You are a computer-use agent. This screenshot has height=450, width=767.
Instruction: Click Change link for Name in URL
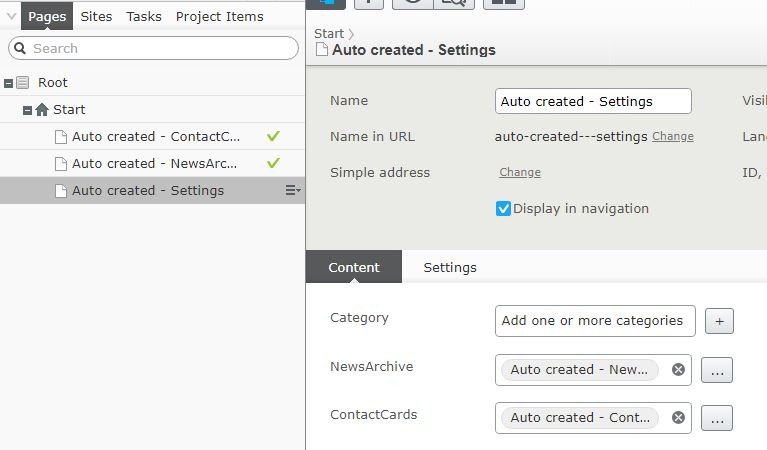click(x=672, y=137)
